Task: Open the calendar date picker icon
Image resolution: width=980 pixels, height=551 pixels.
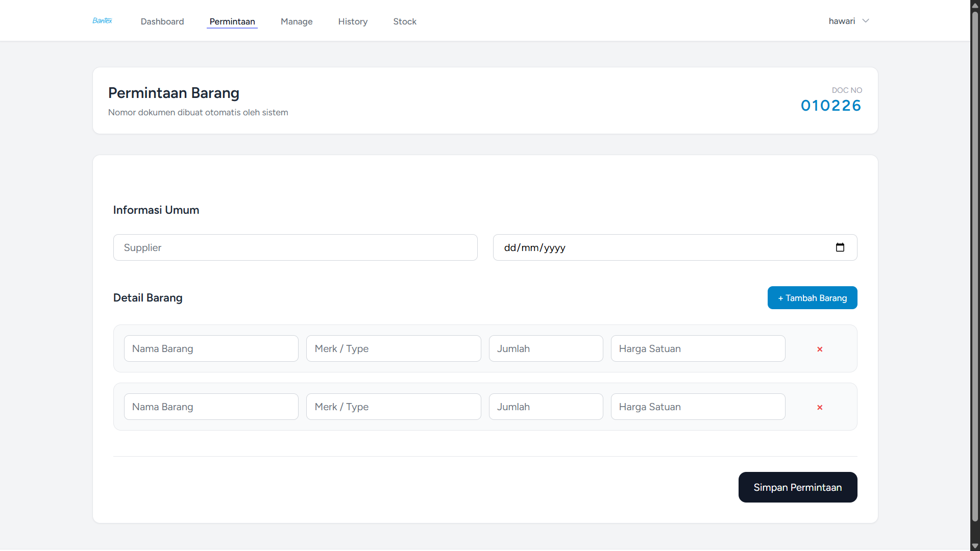Action: (840, 247)
